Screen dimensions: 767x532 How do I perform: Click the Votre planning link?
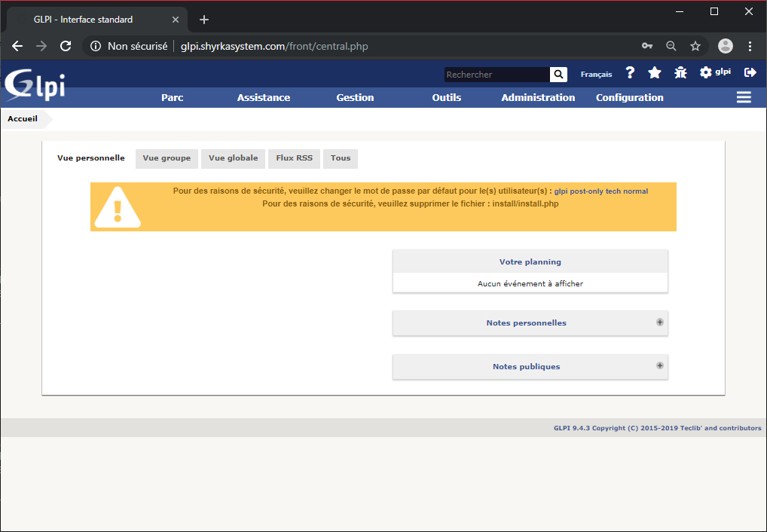pyautogui.click(x=530, y=262)
